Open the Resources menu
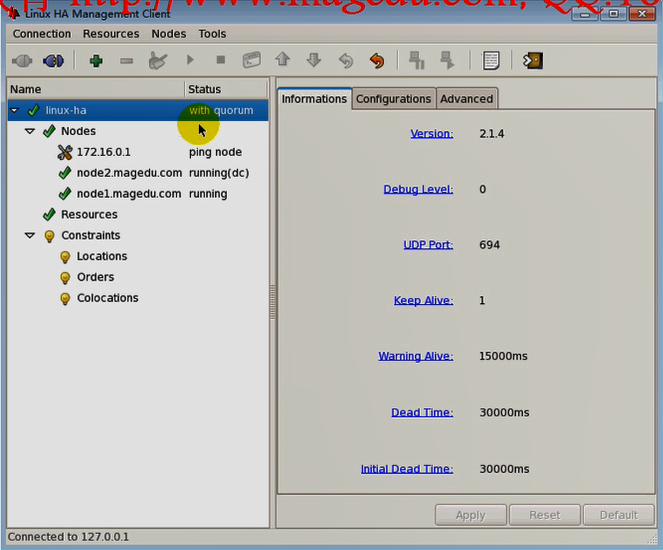663x550 pixels. tap(111, 34)
